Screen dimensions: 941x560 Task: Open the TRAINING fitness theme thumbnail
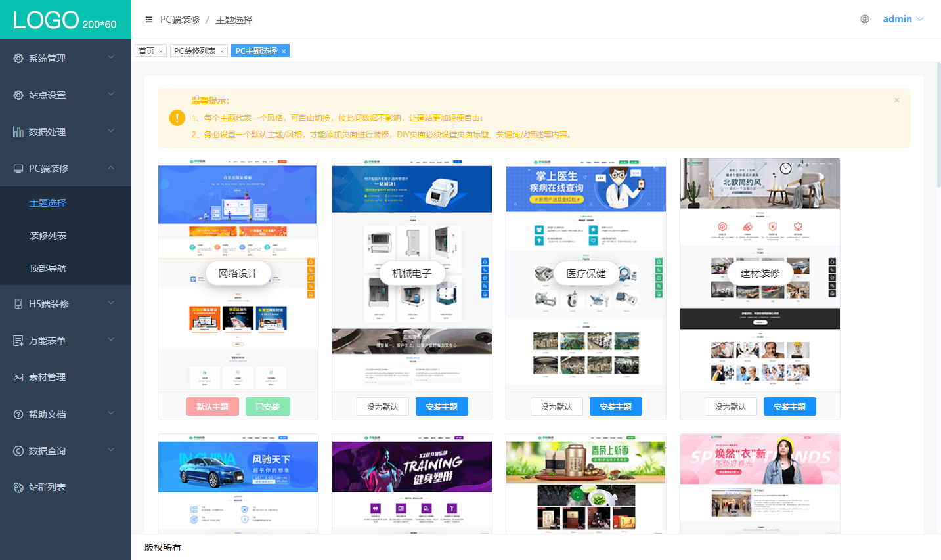412,484
